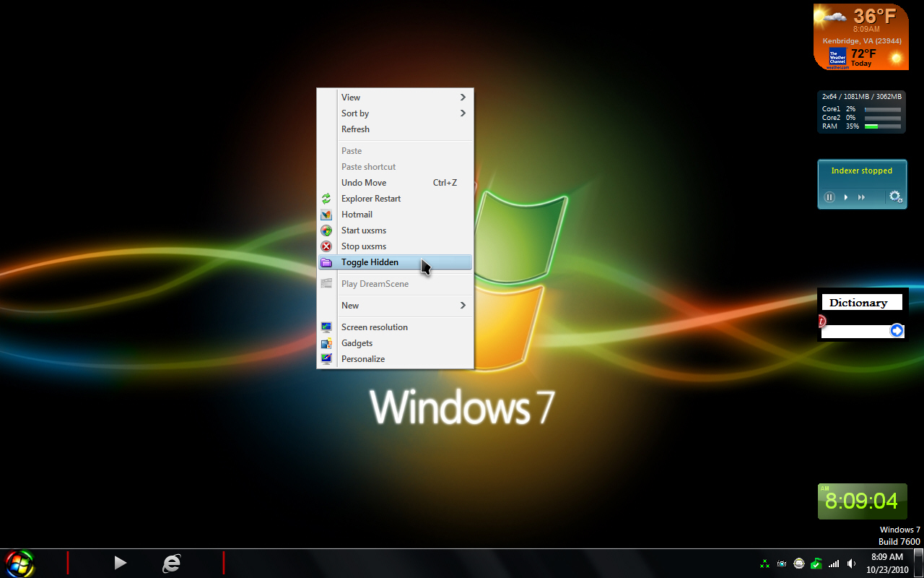Click the green checkmark flag tray icon

[x=816, y=564]
